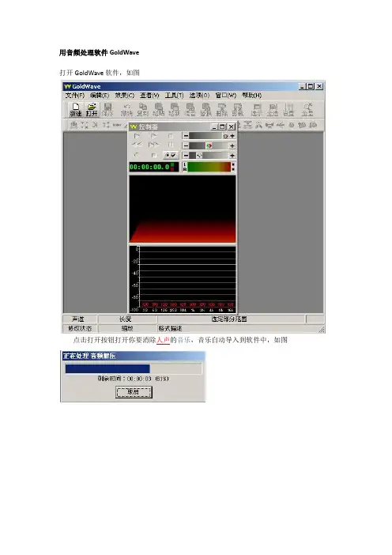This screenshot has width=392, height=555.
Task: Click minus on the controller's speed slider
Action: pos(186,156)
